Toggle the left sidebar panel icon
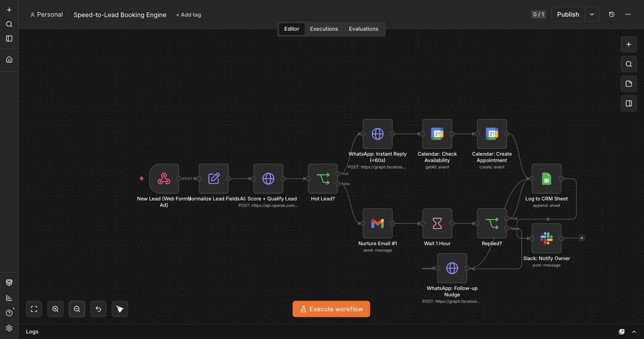Viewport: 644px width, 339px height. click(9, 38)
